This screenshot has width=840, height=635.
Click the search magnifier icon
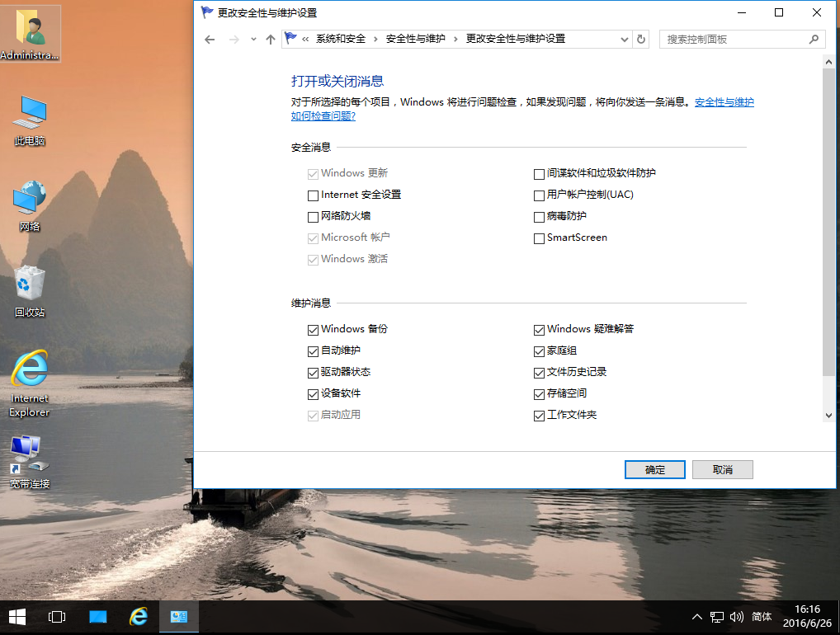tap(814, 39)
